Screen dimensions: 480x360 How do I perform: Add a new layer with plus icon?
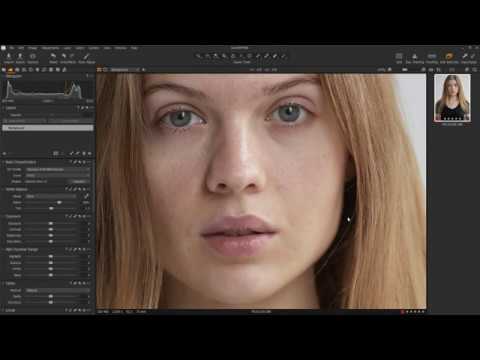[5, 153]
